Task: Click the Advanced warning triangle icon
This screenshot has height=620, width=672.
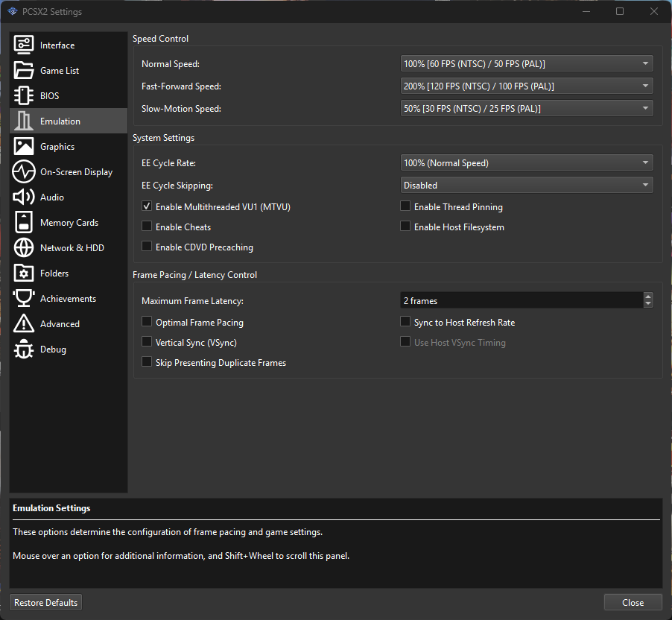Action: [24, 323]
